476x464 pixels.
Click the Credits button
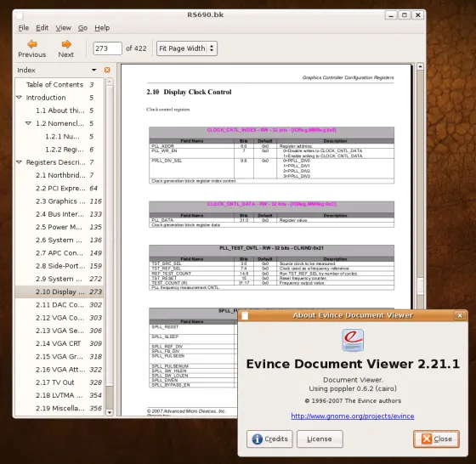[x=269, y=439]
